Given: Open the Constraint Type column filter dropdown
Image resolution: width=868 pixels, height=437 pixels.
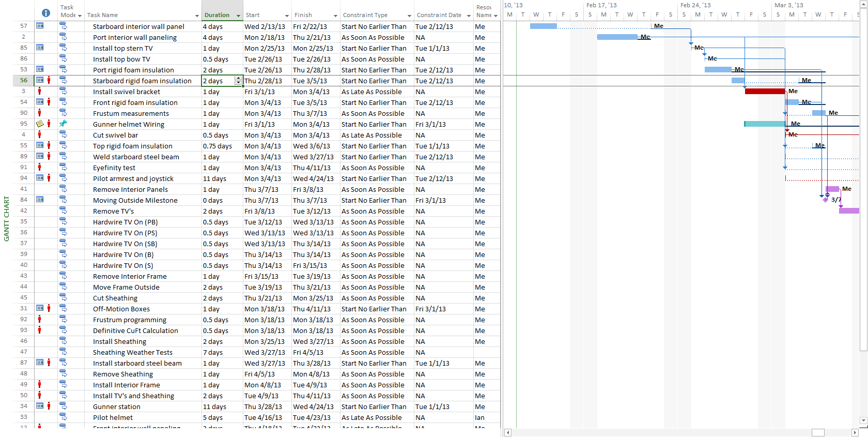Looking at the screenshot, I should click(x=409, y=16).
